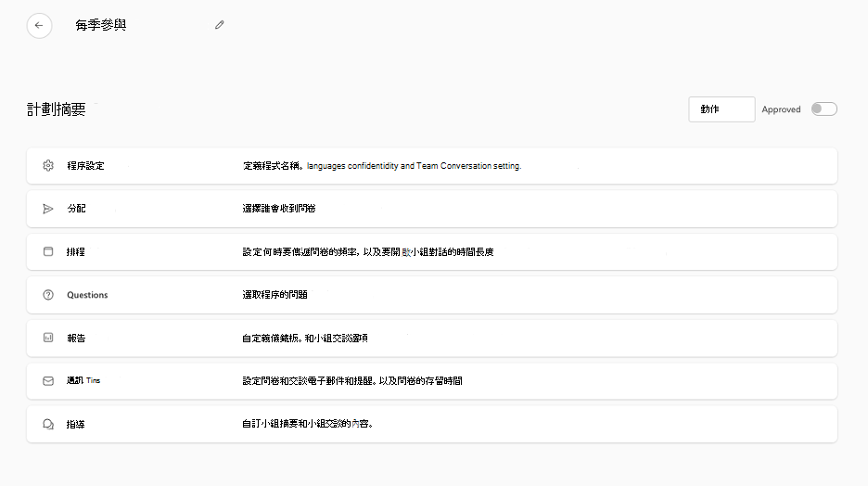Click the calendar icon for 排程

48,251
